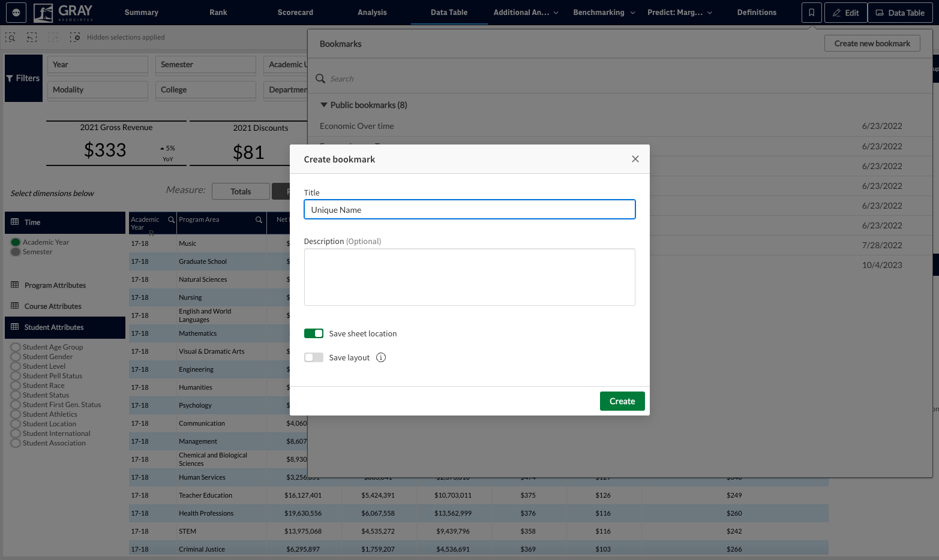
Task: Select Student Pell Status radio button
Action: [16, 376]
